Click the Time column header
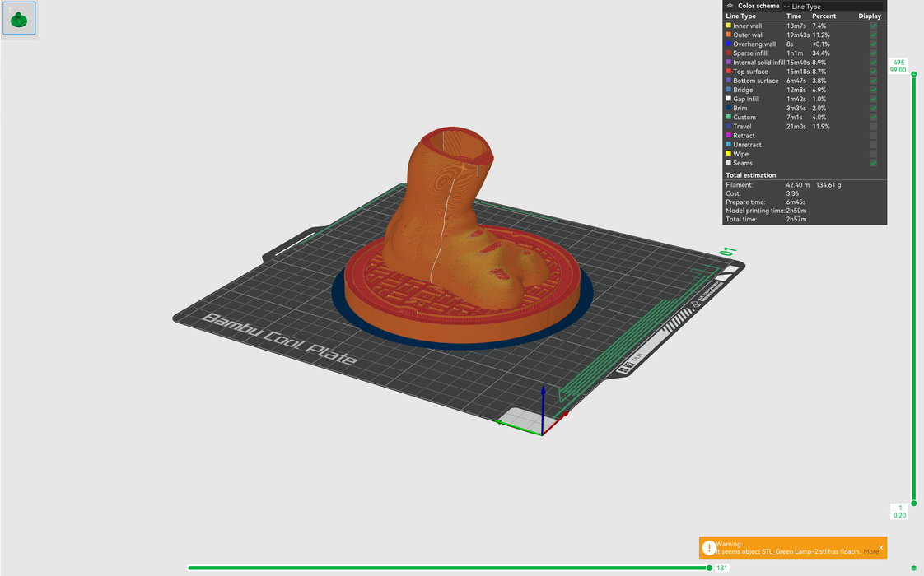 [794, 16]
